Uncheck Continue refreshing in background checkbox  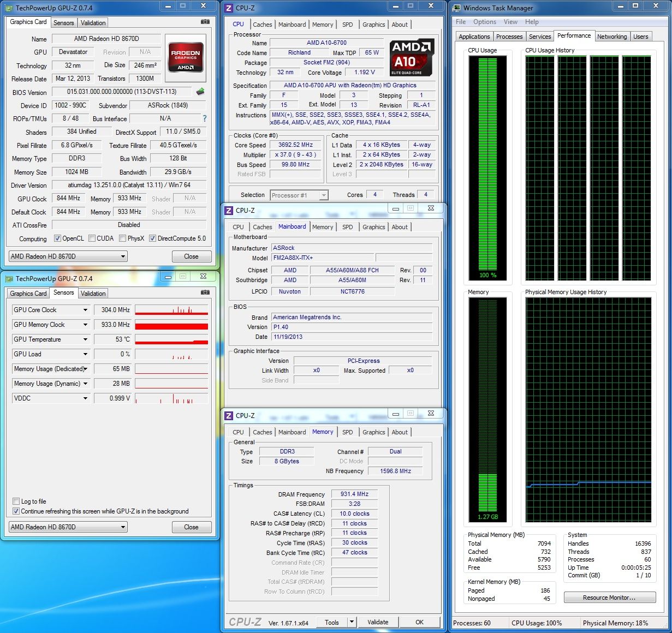click(x=16, y=511)
